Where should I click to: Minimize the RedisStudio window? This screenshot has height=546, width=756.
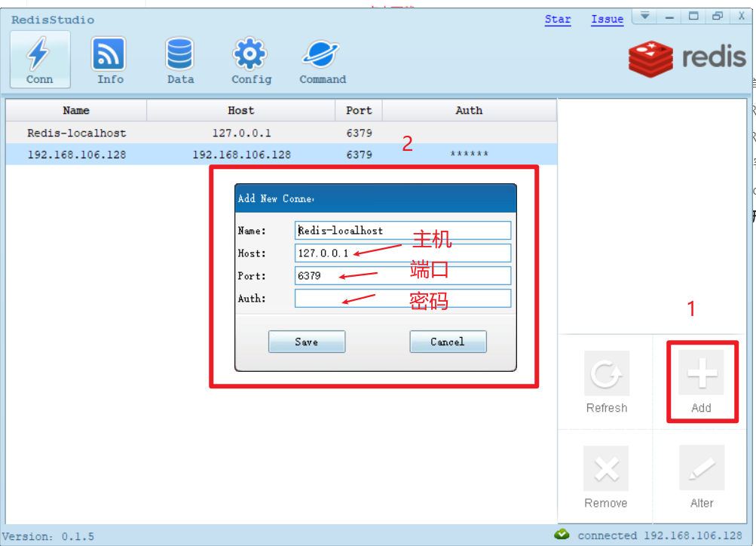[669, 17]
